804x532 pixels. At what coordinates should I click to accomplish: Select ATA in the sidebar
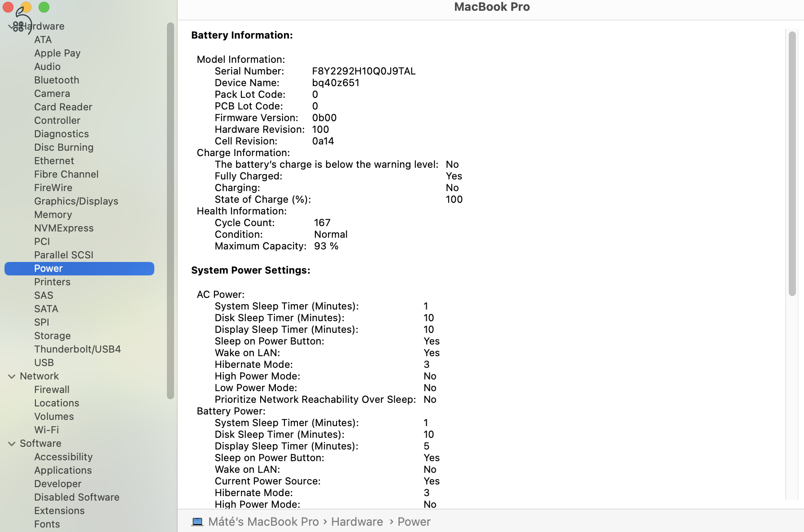tap(43, 40)
